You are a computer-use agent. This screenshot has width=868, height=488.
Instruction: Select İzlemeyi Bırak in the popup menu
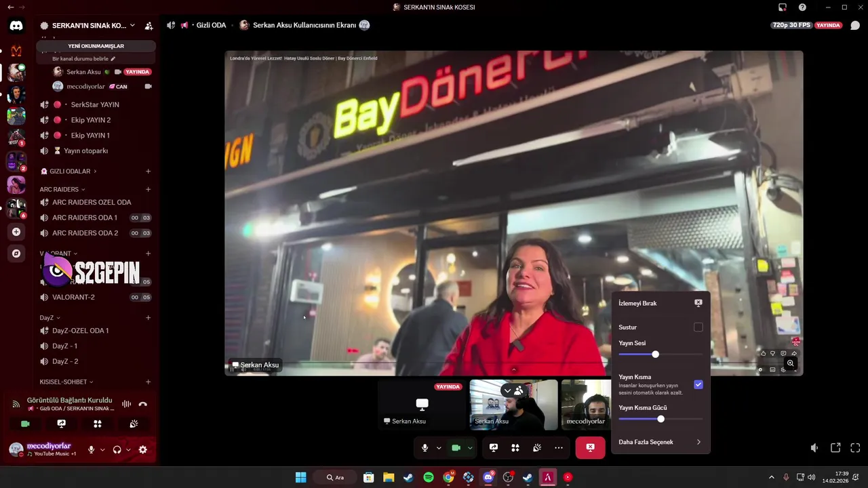pos(660,303)
